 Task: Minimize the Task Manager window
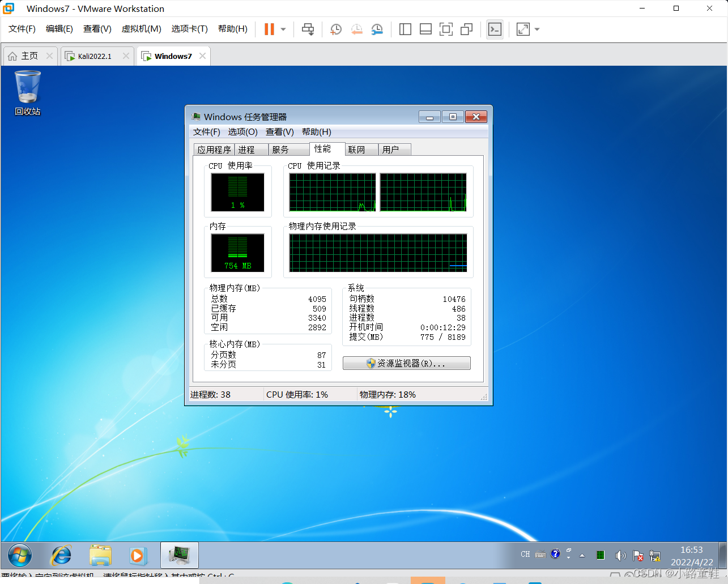[429, 117]
